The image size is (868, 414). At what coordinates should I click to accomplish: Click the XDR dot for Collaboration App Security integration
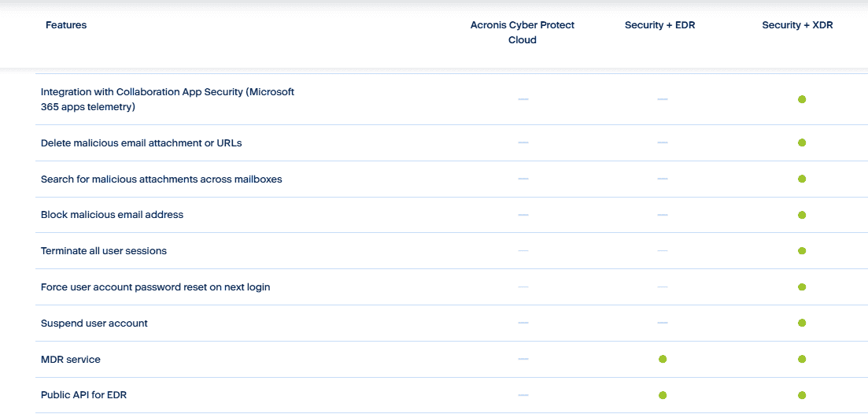point(802,100)
